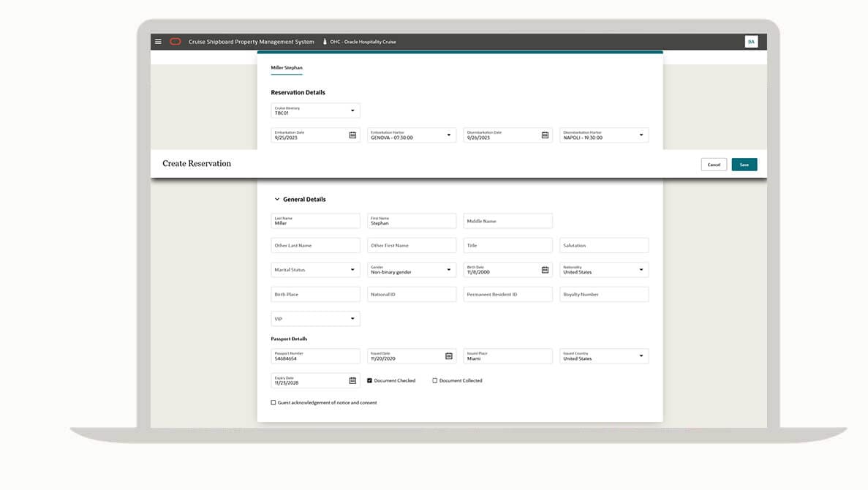Open passport Issued Date calendar picker

pos(449,356)
